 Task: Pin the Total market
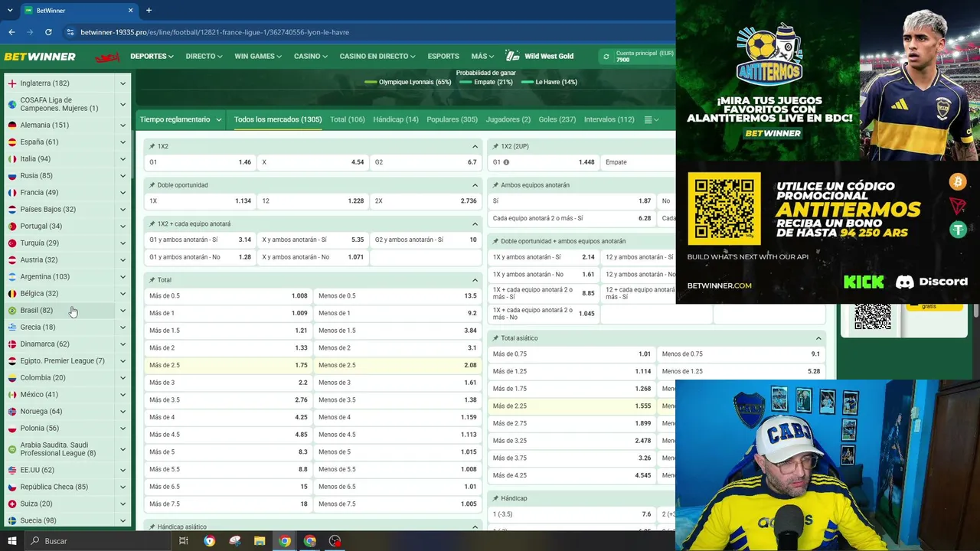(x=152, y=280)
